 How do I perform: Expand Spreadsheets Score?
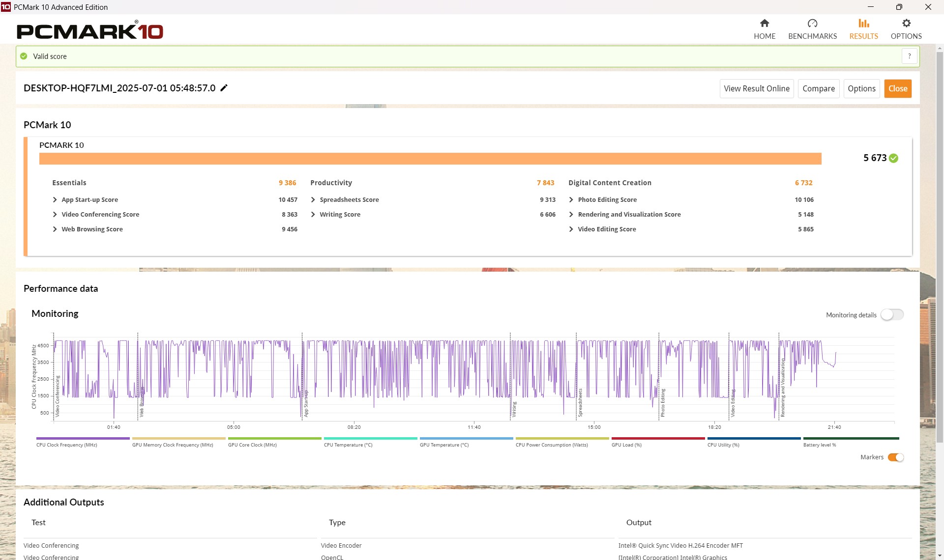coord(313,200)
